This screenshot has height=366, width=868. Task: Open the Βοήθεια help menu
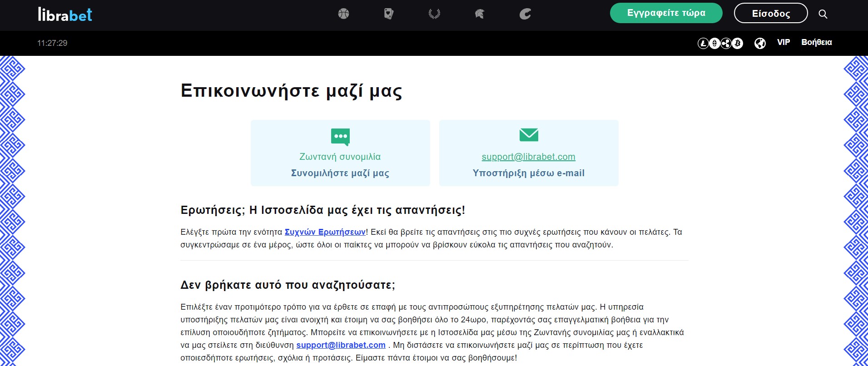point(816,42)
